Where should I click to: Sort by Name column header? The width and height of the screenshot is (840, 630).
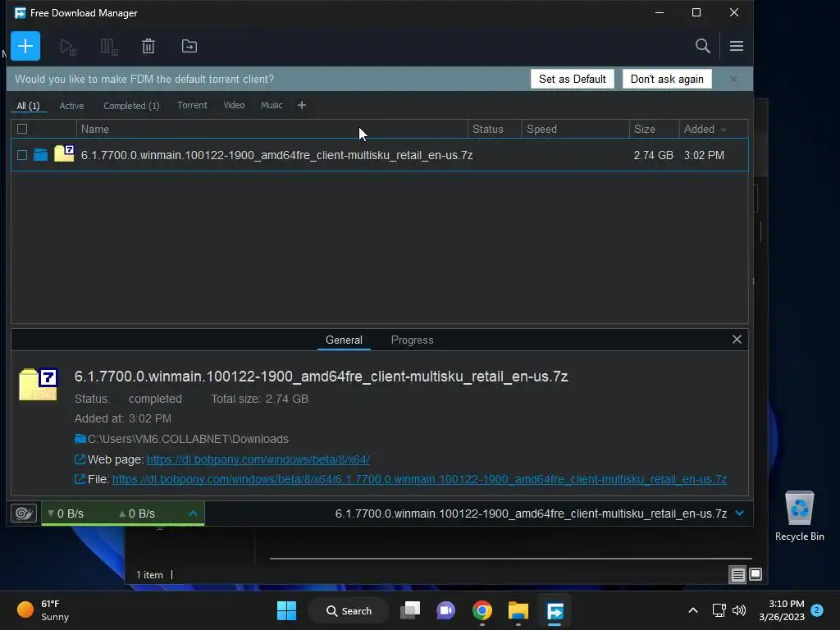point(272,129)
